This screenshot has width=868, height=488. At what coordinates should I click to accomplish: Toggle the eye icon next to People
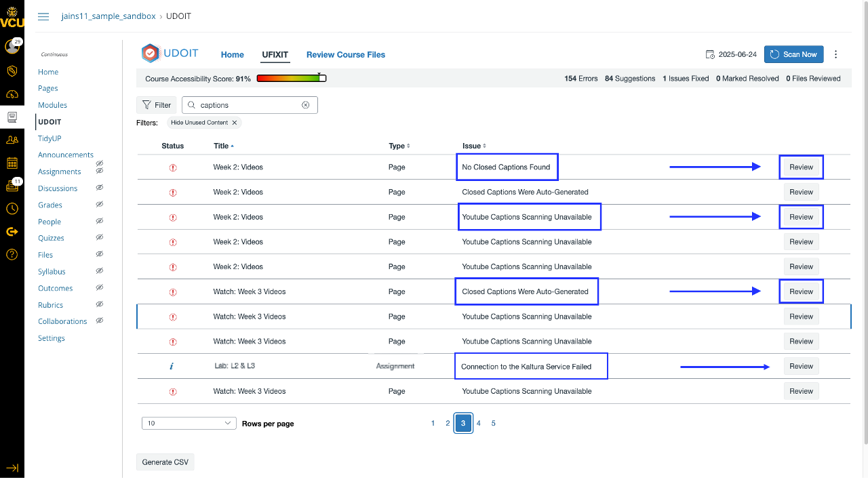pyautogui.click(x=100, y=220)
